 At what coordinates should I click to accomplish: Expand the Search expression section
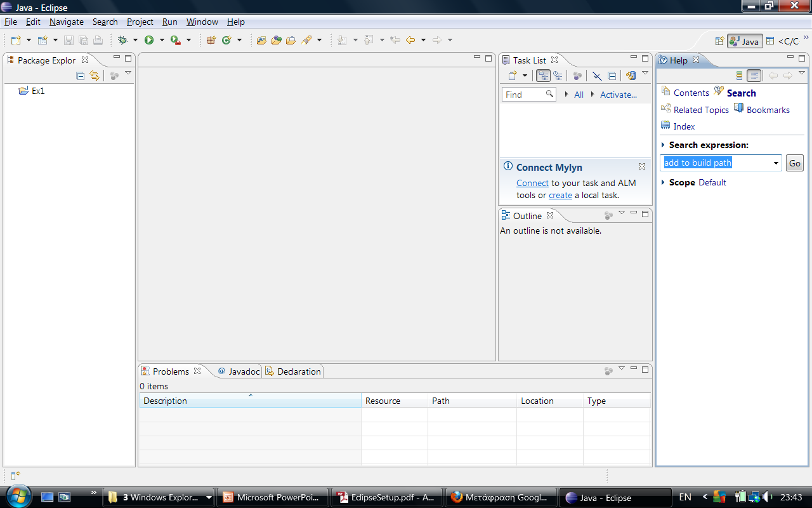tap(664, 145)
